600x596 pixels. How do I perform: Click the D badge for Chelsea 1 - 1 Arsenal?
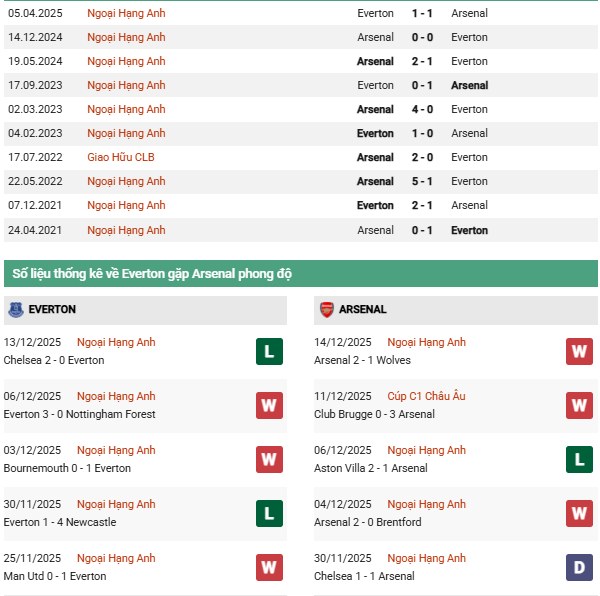click(579, 567)
